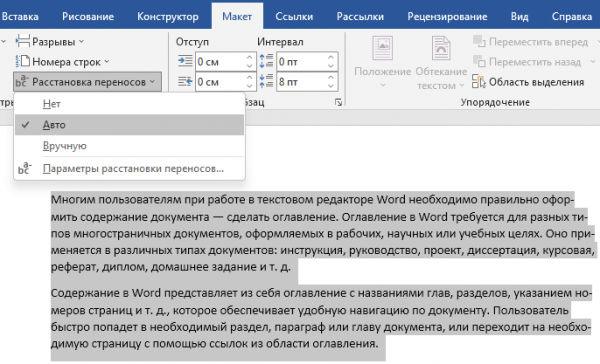Click the spacing after icon

click(266, 82)
